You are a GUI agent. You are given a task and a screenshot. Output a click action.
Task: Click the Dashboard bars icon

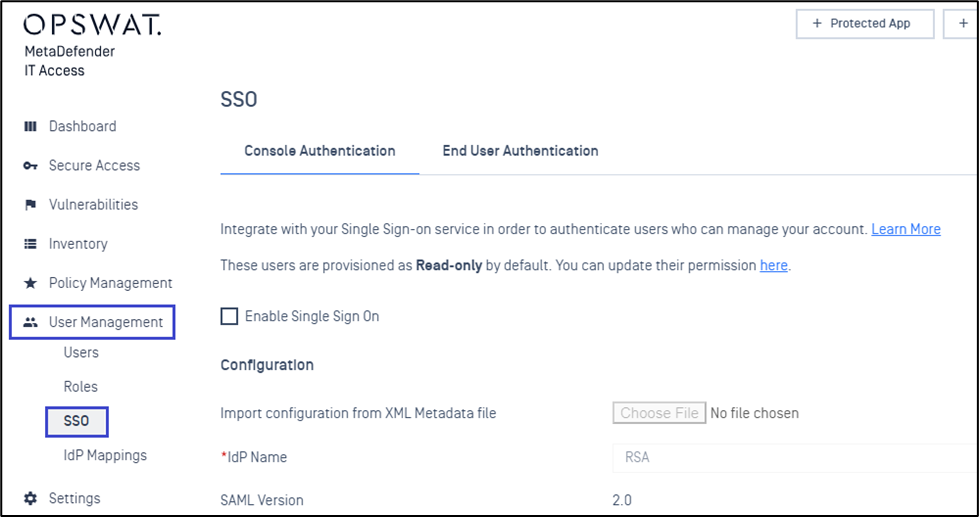coord(30,127)
